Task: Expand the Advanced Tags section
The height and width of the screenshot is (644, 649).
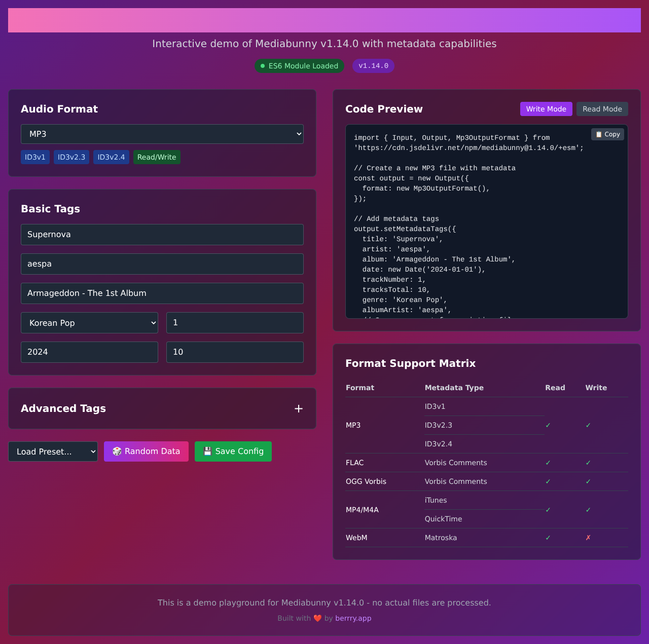Action: [x=299, y=408]
